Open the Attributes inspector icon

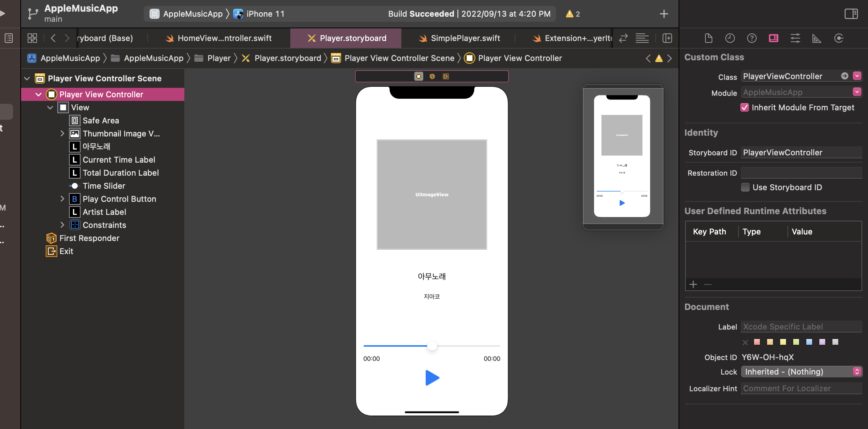pos(795,38)
